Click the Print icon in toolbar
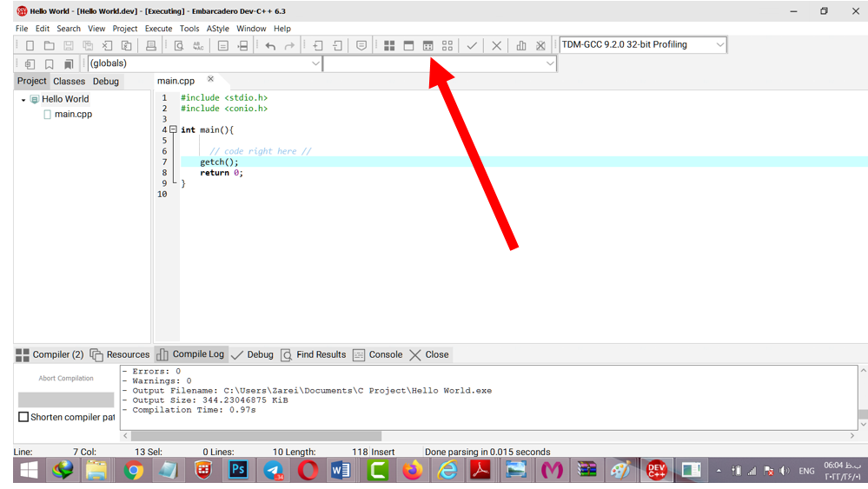868x489 pixels. [x=151, y=45]
